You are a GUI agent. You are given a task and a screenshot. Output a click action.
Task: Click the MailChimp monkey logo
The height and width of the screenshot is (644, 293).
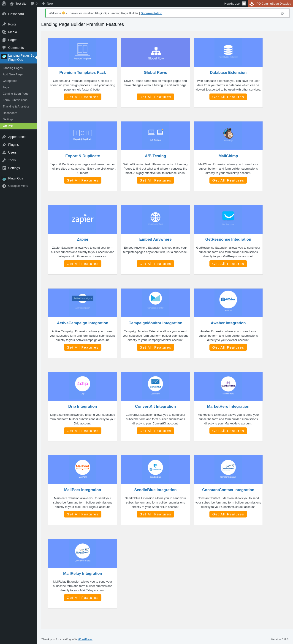(228, 134)
